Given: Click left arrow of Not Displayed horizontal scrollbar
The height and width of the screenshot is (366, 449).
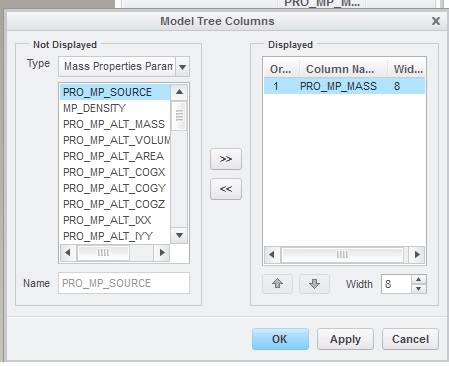Looking at the screenshot, I should click(x=68, y=253).
